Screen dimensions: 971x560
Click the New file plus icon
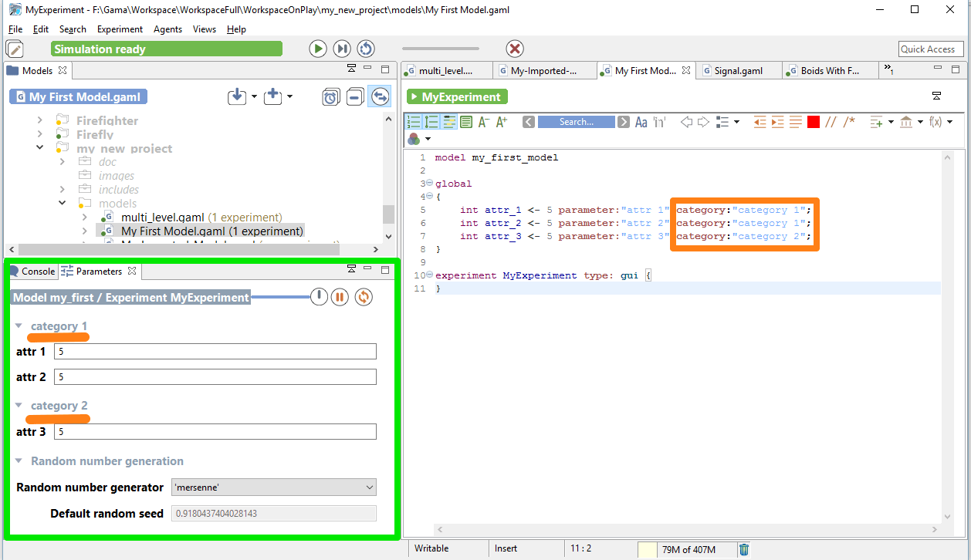coord(272,96)
